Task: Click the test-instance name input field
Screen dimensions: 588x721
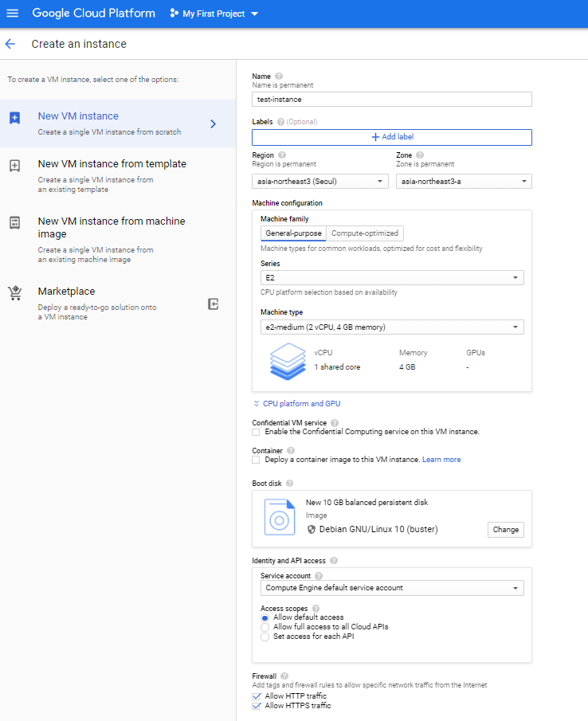Action: pos(392,100)
